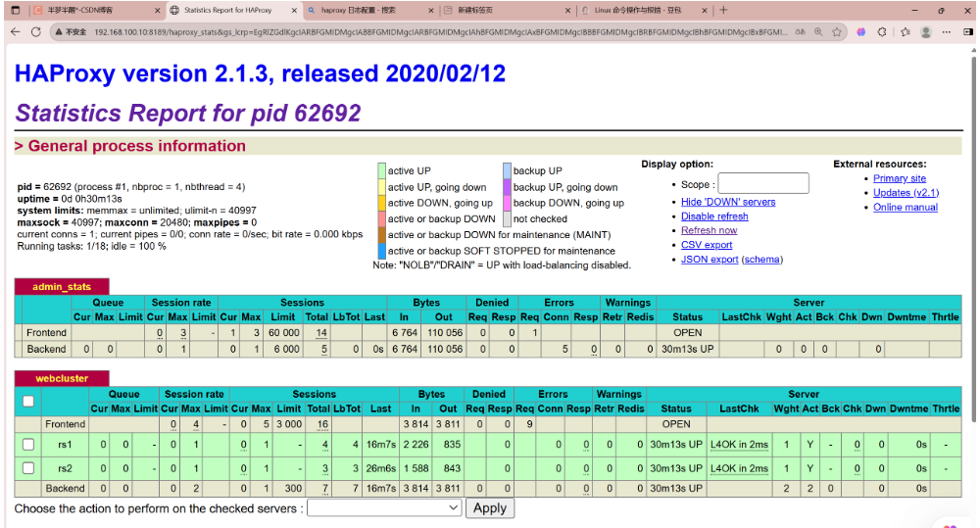Viewport: 980px width, 528px height.
Task: Click the Scope text field
Action: (763, 184)
